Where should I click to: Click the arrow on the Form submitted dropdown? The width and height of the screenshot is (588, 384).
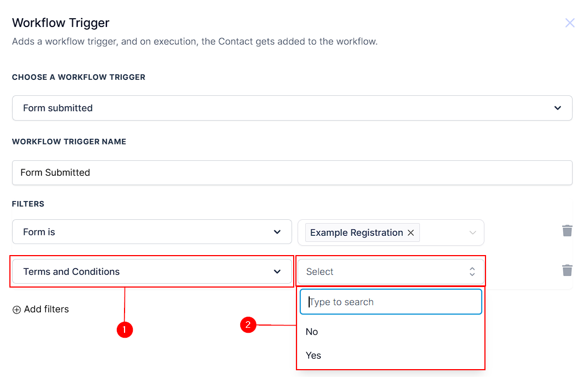558,108
